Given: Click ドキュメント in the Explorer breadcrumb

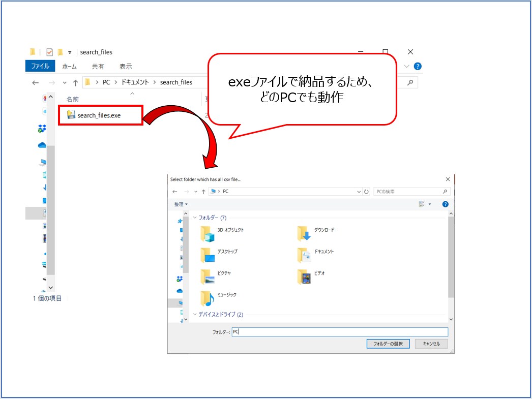Looking at the screenshot, I should coord(135,82).
